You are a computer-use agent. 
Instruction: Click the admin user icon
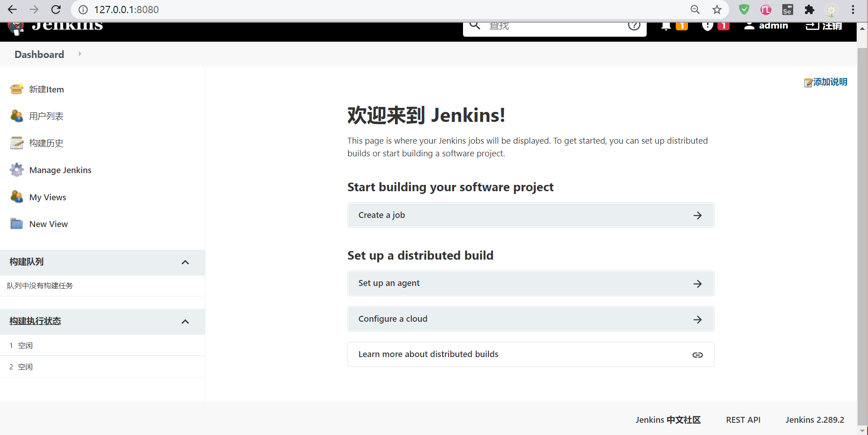tap(749, 26)
